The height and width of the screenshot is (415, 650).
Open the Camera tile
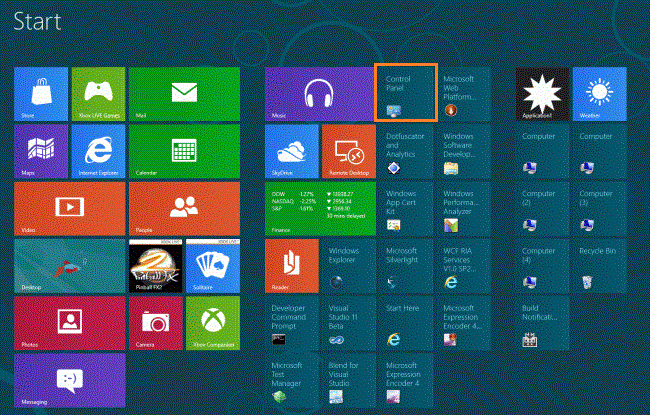pyautogui.click(x=156, y=323)
